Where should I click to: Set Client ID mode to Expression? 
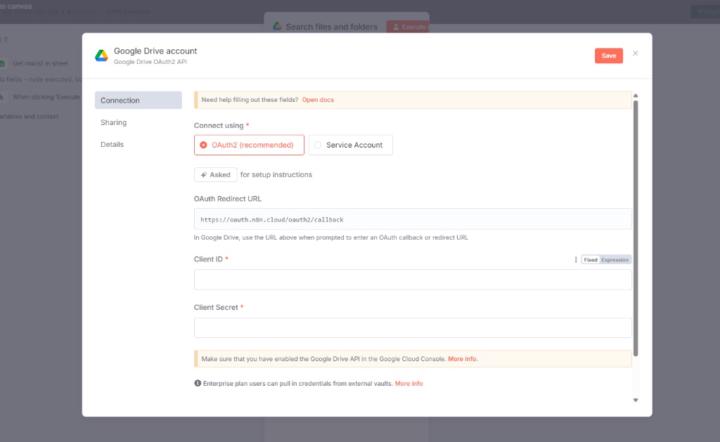(x=615, y=260)
